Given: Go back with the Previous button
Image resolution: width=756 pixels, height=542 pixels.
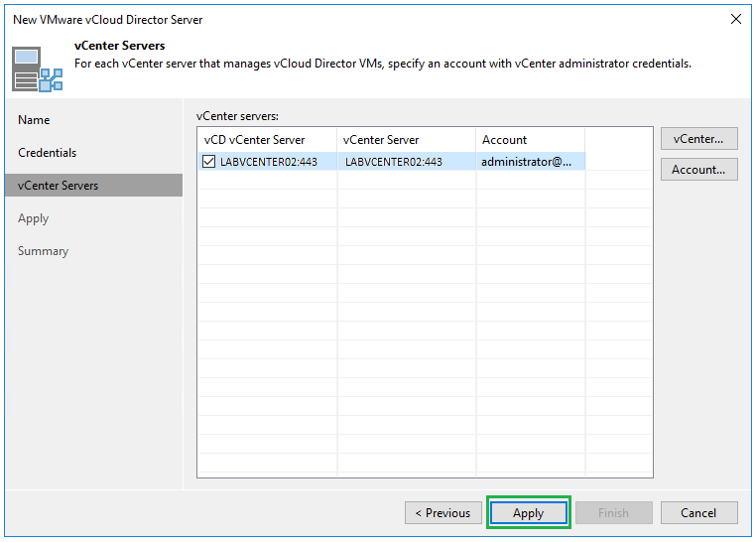Looking at the screenshot, I should [442, 513].
